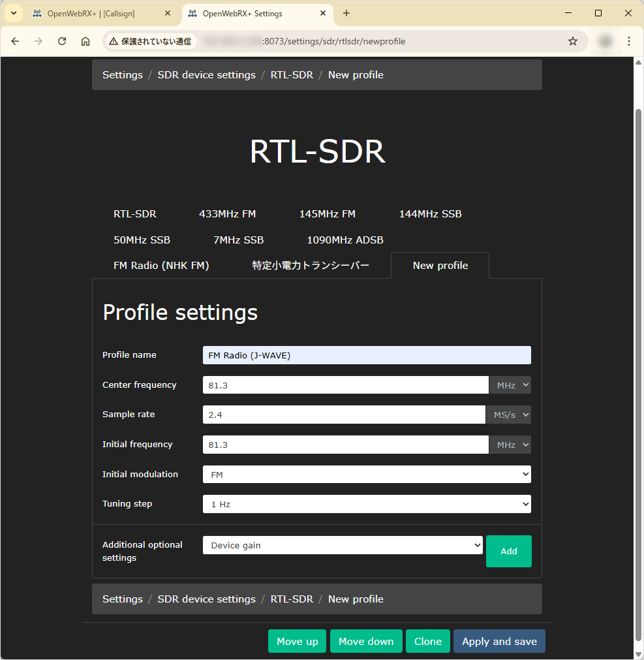Expand the Sample rate MS/s unit dropdown
The width and height of the screenshot is (644, 660).
click(508, 415)
